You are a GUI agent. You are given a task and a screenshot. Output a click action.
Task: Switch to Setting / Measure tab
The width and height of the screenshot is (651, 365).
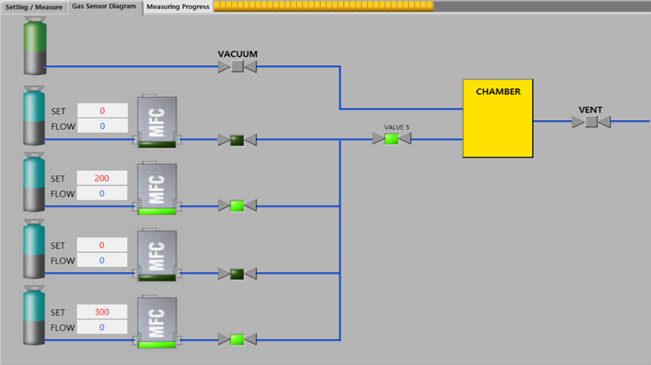[34, 7]
